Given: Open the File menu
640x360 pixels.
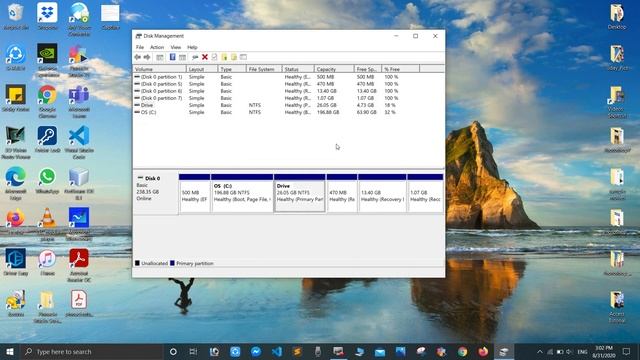Looking at the screenshot, I should click(x=140, y=47).
